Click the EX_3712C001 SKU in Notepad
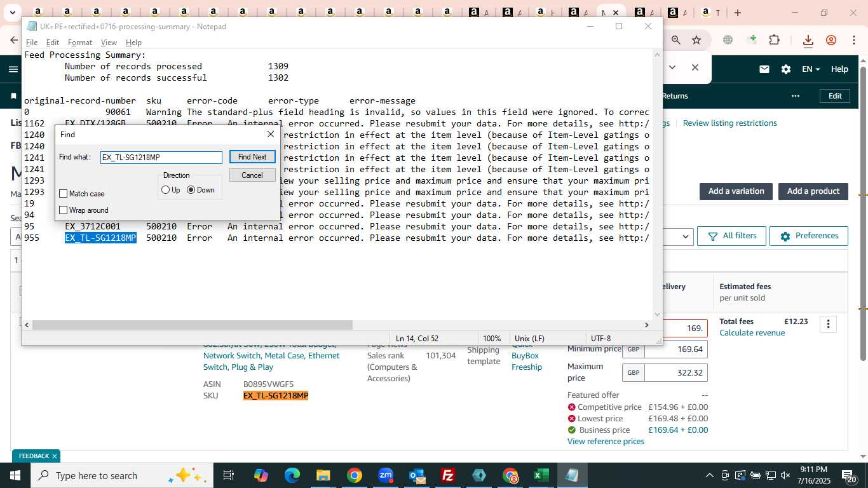 [93, 227]
